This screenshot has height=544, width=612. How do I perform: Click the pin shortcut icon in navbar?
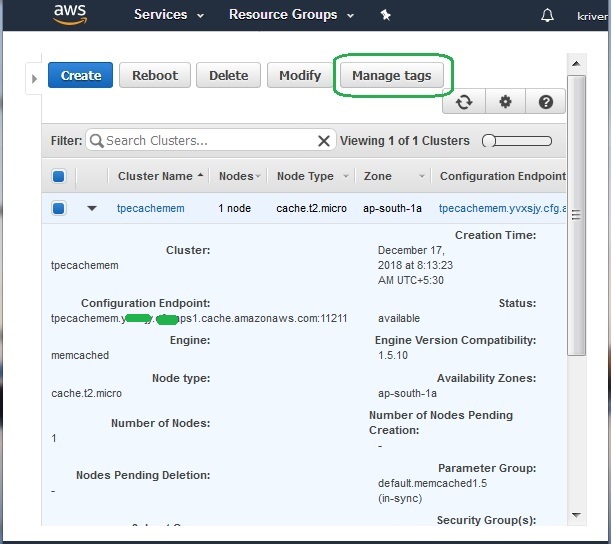pos(386,15)
